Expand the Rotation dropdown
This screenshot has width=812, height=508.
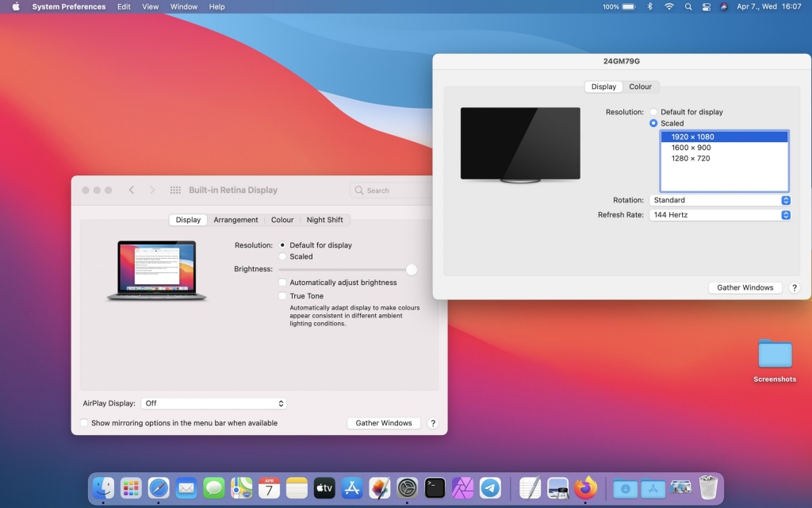pos(719,200)
